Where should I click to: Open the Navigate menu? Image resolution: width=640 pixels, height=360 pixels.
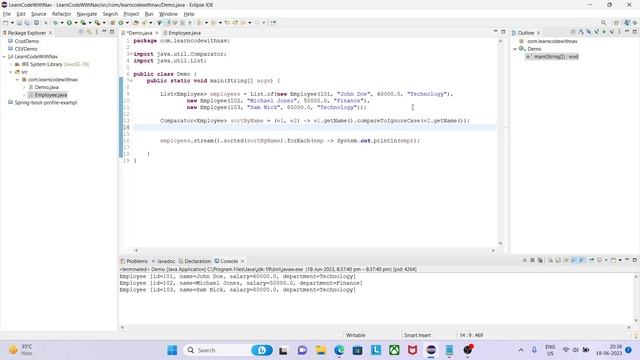(87, 14)
